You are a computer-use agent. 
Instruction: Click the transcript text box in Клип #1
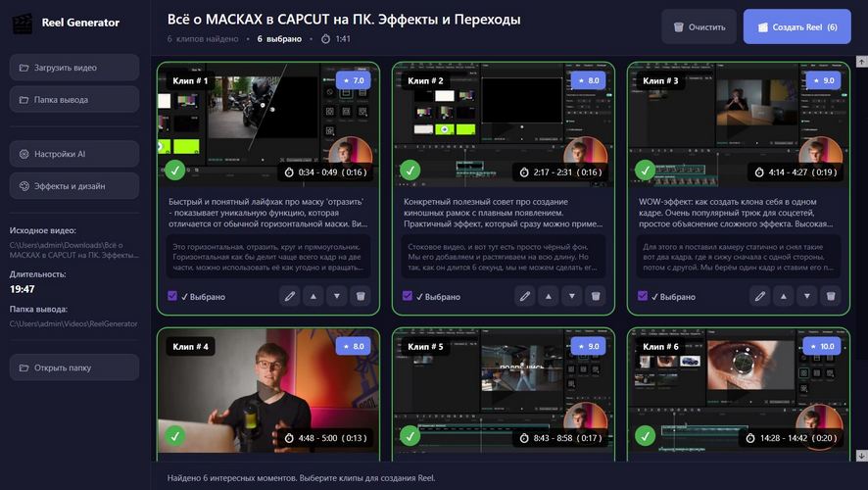[268, 257]
